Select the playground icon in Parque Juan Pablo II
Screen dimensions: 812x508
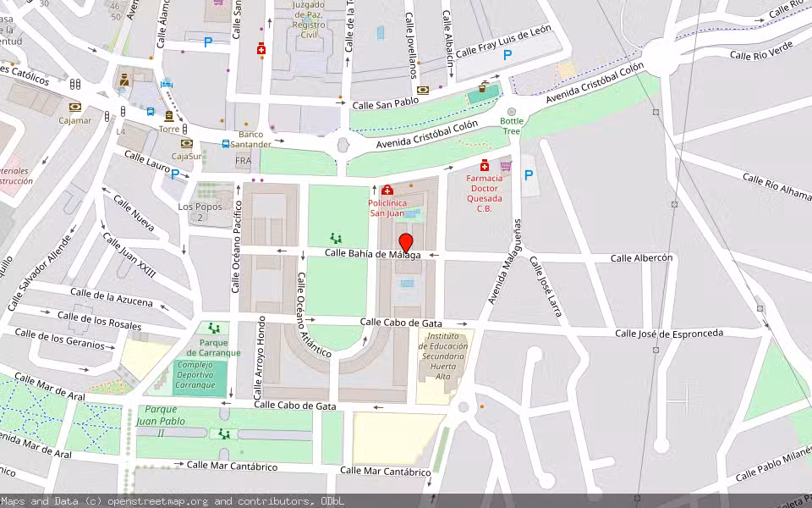pos(223,433)
